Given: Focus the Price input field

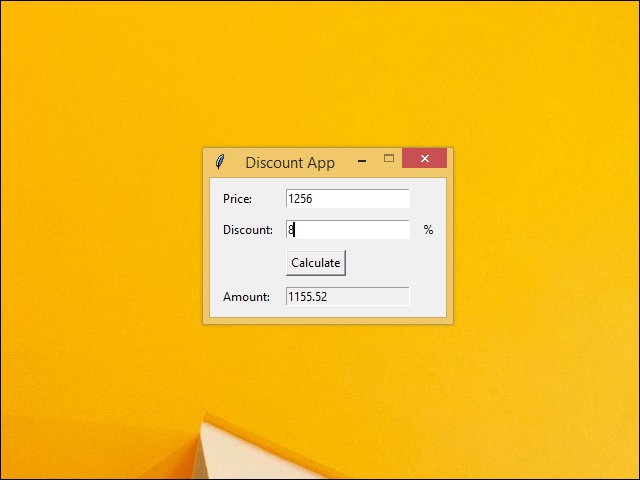Looking at the screenshot, I should (x=348, y=198).
